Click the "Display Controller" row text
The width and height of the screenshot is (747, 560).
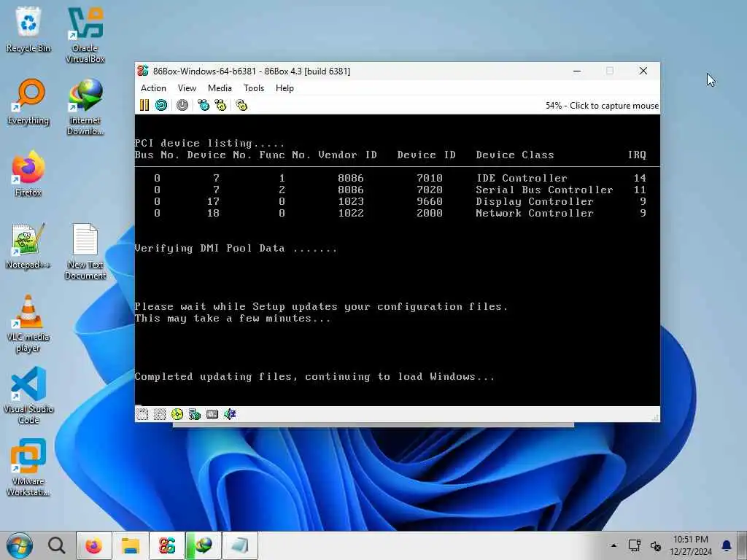535,201
